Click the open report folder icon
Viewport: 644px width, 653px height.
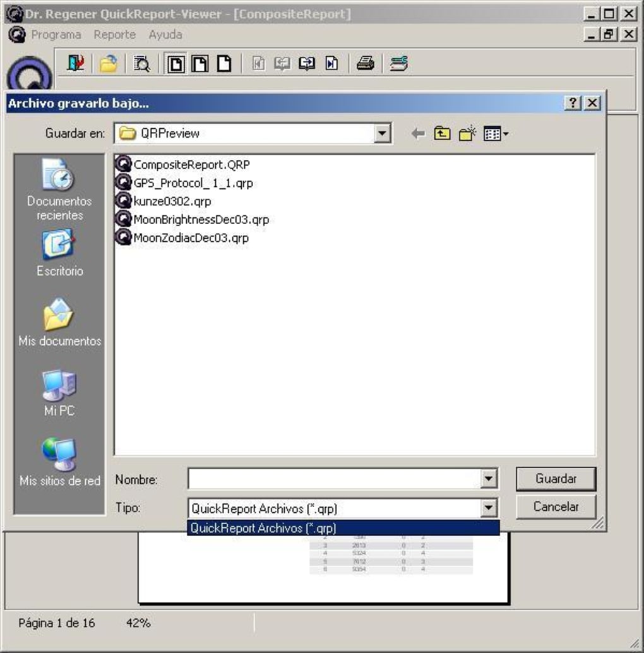point(108,64)
